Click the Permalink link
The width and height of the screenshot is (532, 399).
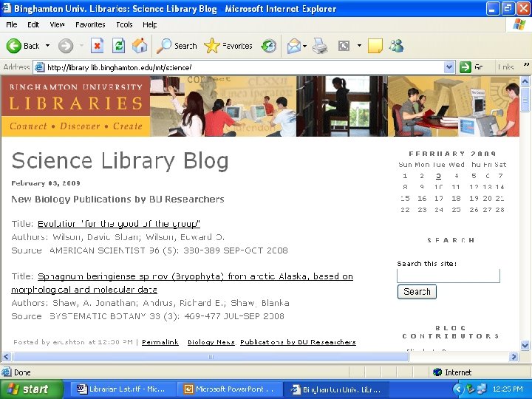coord(160,342)
